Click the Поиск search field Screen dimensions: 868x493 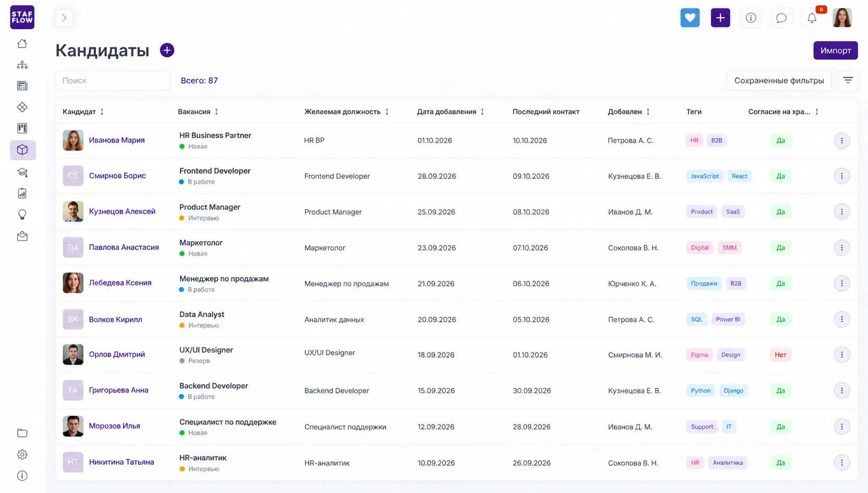point(113,80)
